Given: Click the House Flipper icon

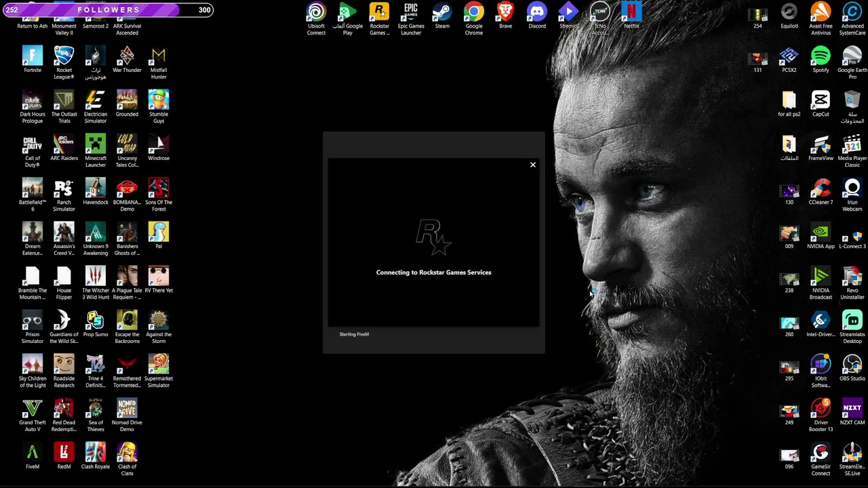Looking at the screenshot, I should [64, 283].
